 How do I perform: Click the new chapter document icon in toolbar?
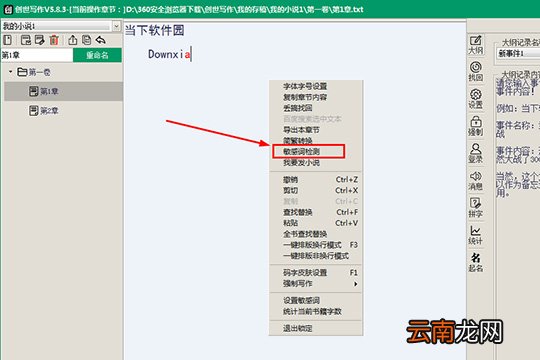click(x=8, y=40)
